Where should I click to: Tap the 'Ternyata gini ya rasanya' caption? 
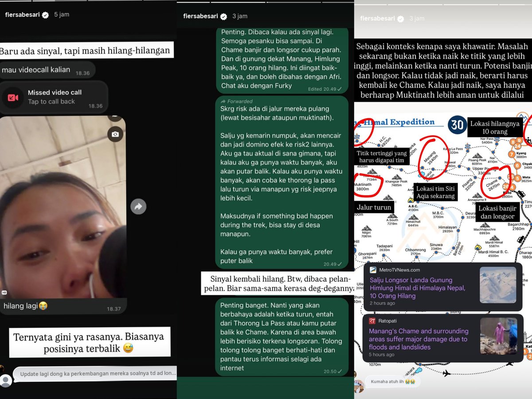90,343
